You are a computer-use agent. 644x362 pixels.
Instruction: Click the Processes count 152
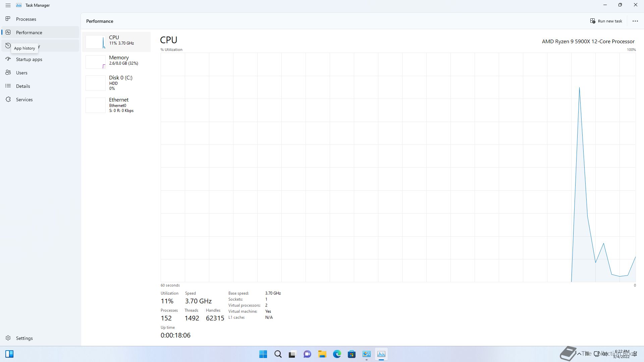point(166,318)
